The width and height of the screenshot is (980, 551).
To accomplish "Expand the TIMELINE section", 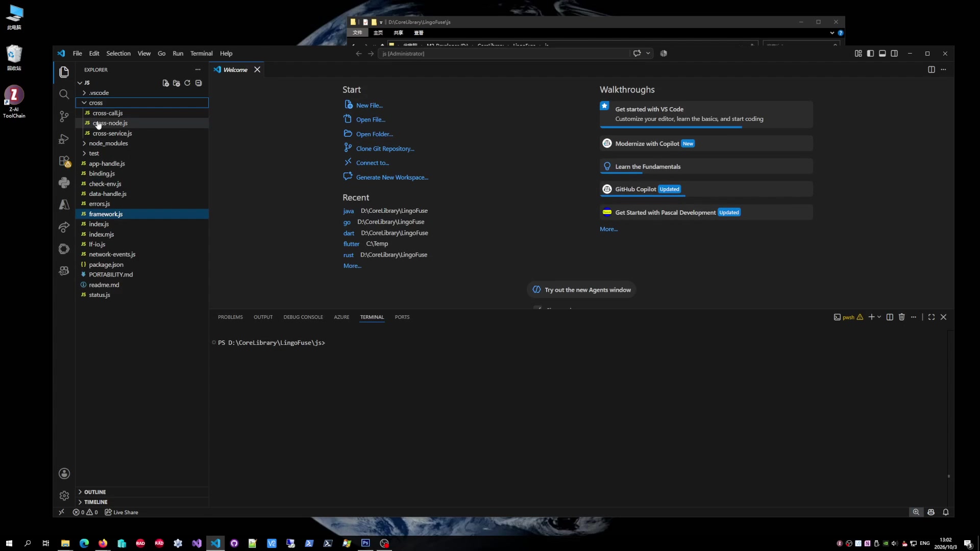I will (x=142, y=502).
